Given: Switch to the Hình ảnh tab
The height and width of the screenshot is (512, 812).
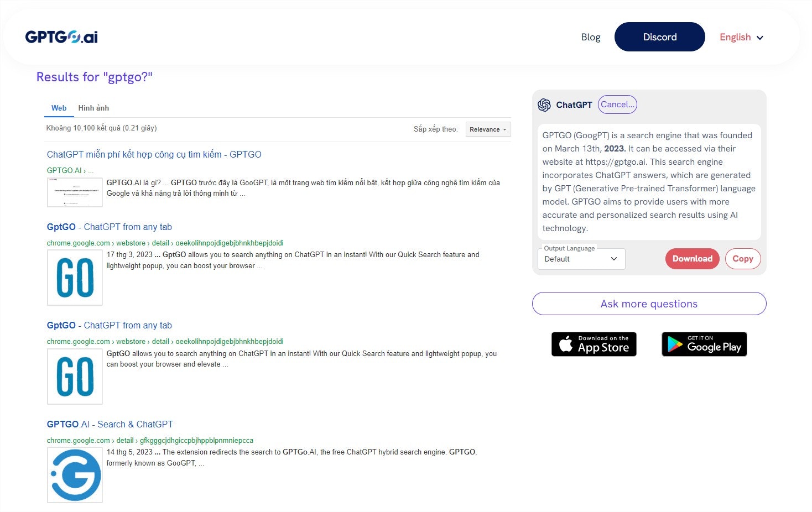Looking at the screenshot, I should pos(93,108).
